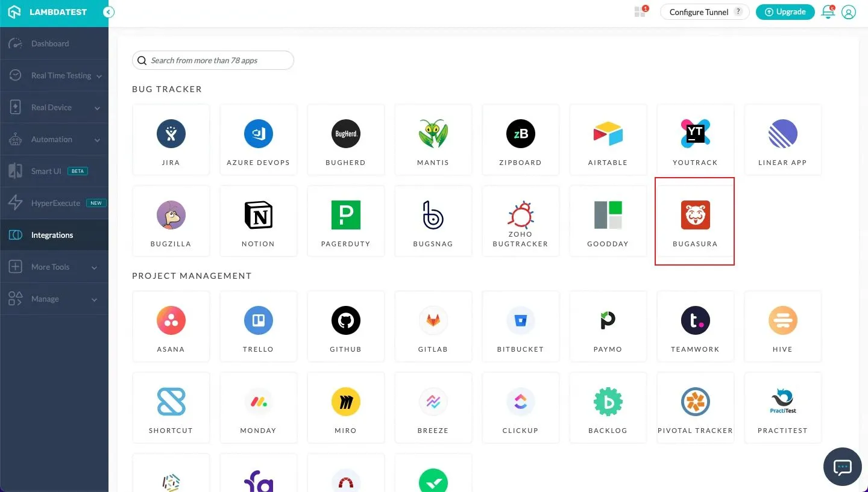The height and width of the screenshot is (492, 868).
Task: Open the Jira integration icon
Action: coord(171,134)
